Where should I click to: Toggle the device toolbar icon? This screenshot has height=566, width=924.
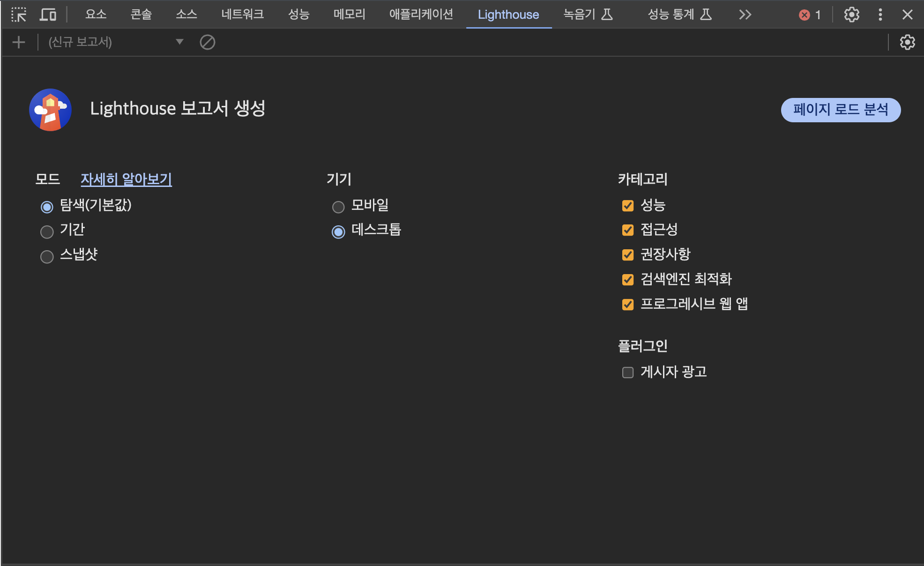(48, 15)
